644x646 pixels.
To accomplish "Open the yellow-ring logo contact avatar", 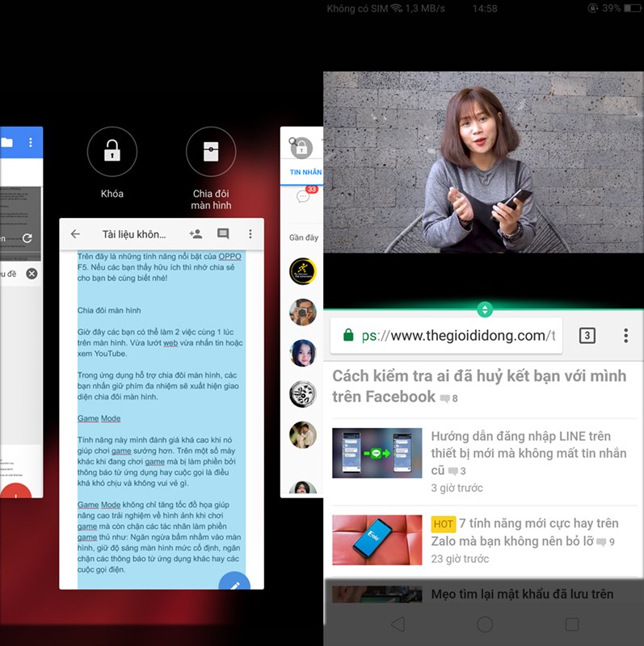I will click(x=303, y=271).
